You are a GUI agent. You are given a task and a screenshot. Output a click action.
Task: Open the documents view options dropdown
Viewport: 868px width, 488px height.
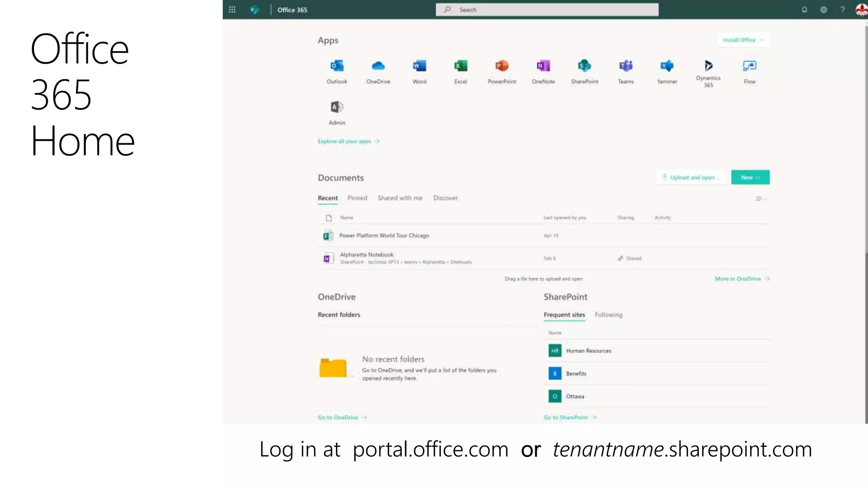pyautogui.click(x=761, y=199)
